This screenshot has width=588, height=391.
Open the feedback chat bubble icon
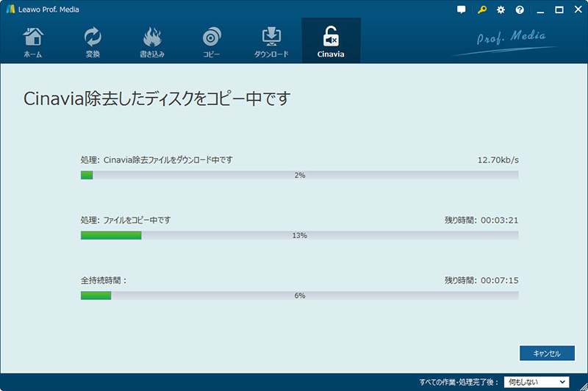click(462, 10)
